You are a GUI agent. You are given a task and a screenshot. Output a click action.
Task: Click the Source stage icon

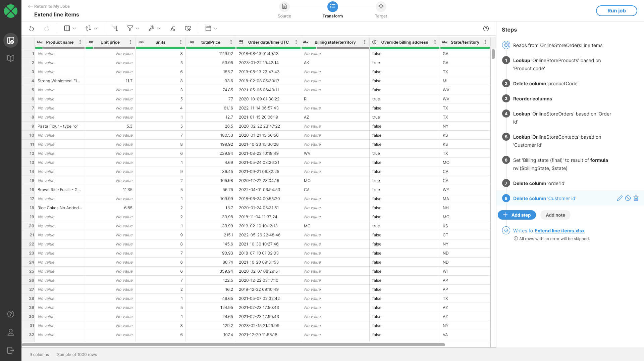(284, 6)
